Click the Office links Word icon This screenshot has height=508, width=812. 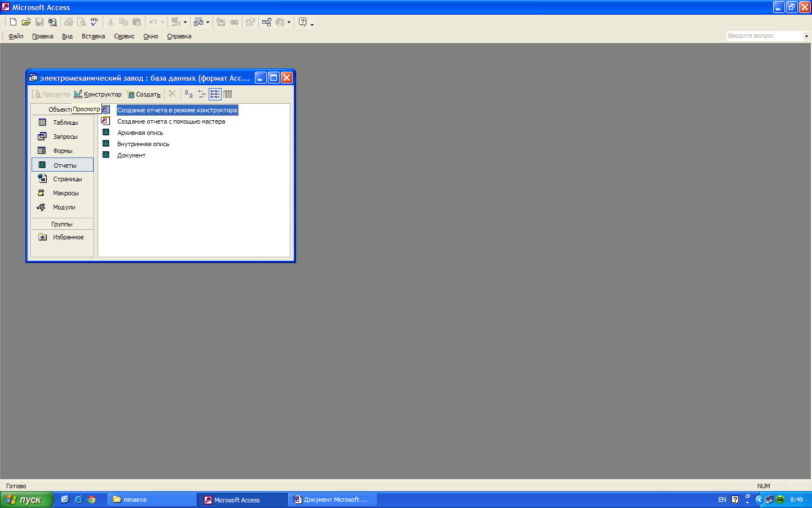[176, 22]
